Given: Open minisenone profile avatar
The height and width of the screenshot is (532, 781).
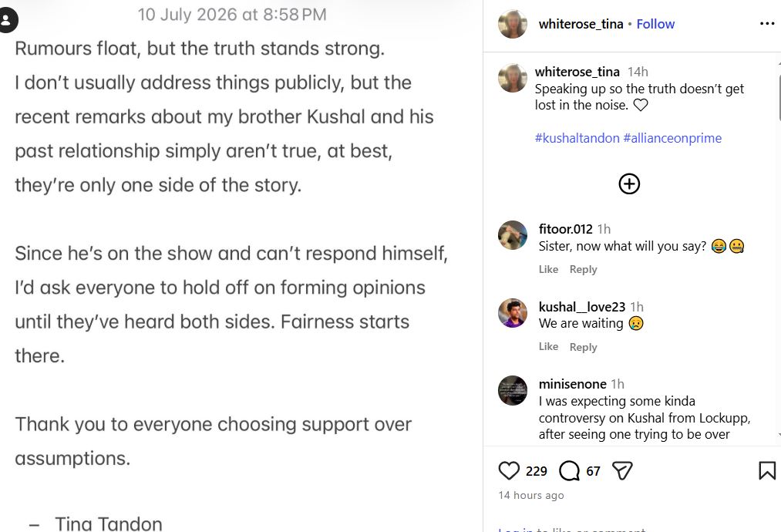Looking at the screenshot, I should 513,390.
